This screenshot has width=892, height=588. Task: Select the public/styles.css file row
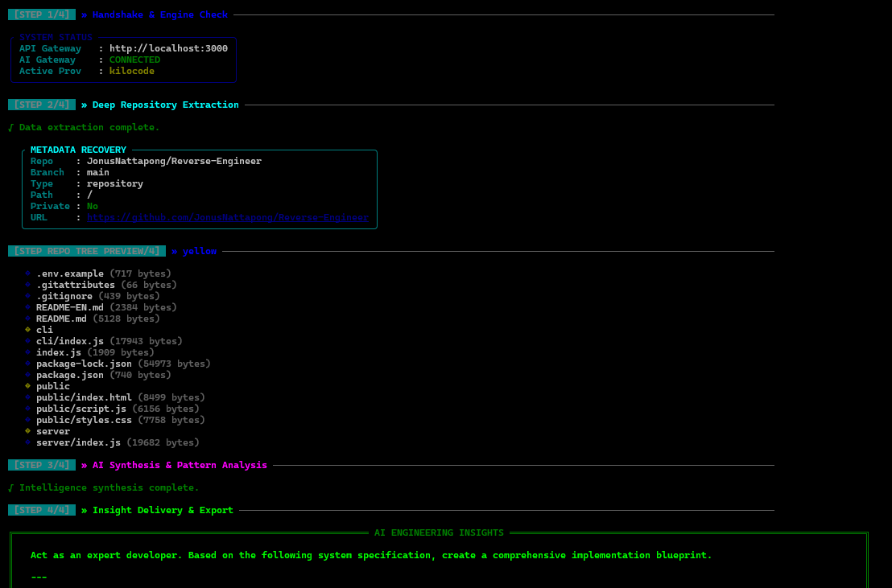click(115, 420)
